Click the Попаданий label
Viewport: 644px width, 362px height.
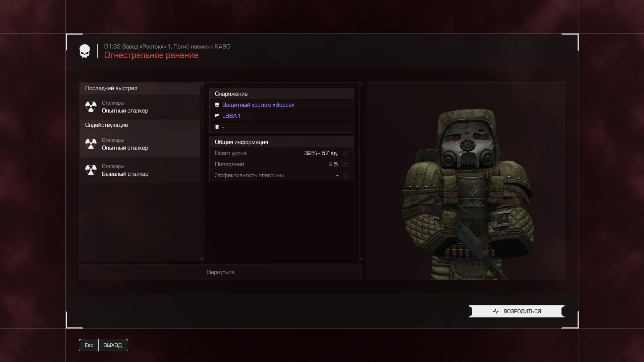tap(229, 164)
